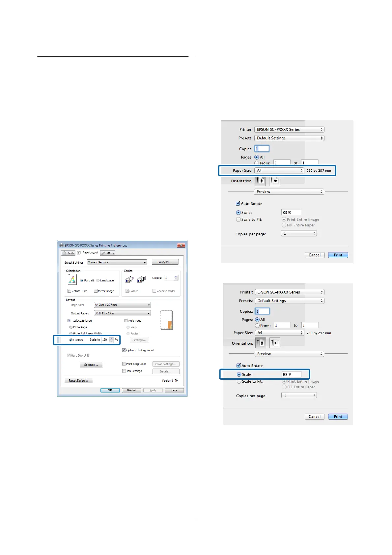Click the Copies field in upper Mac dialog
Image resolution: width=392 pixels, height=555 pixels.
pyautogui.click(x=262, y=149)
